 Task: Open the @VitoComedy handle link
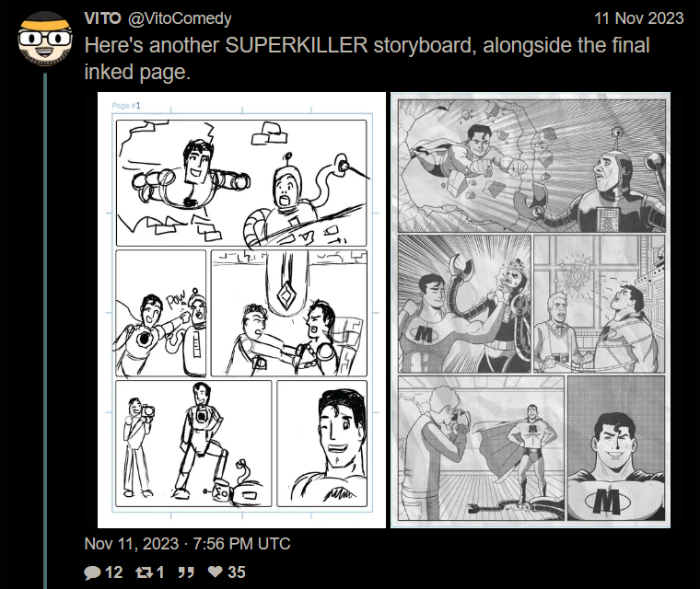click(180, 18)
